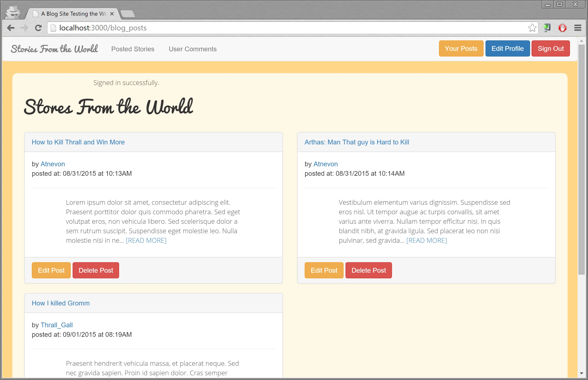Viewport: 588px width, 380px height.
Task: Open User Comments in the navbar
Action: coord(192,49)
